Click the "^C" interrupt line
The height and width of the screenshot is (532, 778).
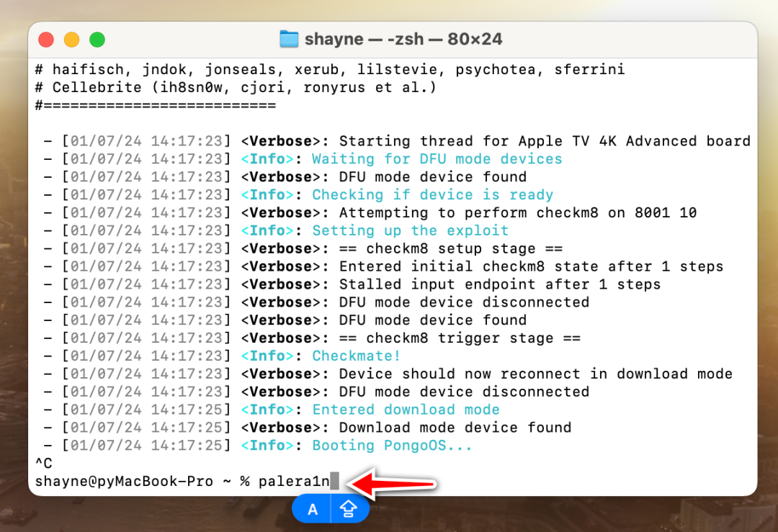point(44,463)
